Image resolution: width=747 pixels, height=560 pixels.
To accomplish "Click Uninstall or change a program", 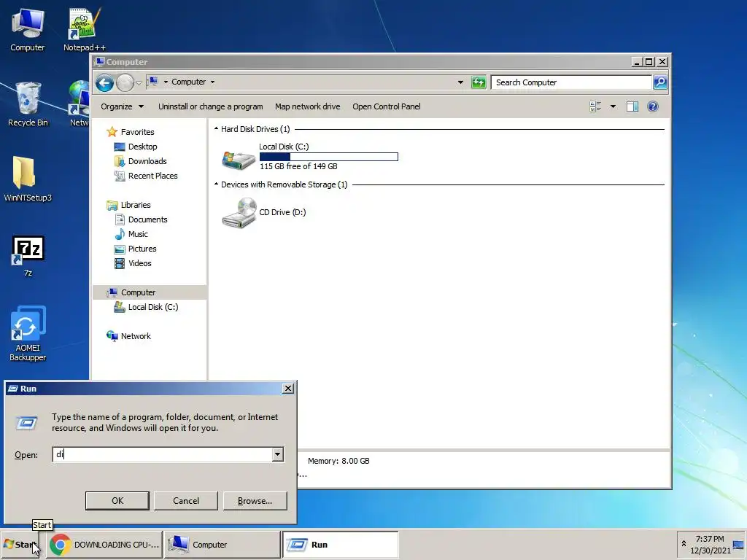I will click(211, 106).
